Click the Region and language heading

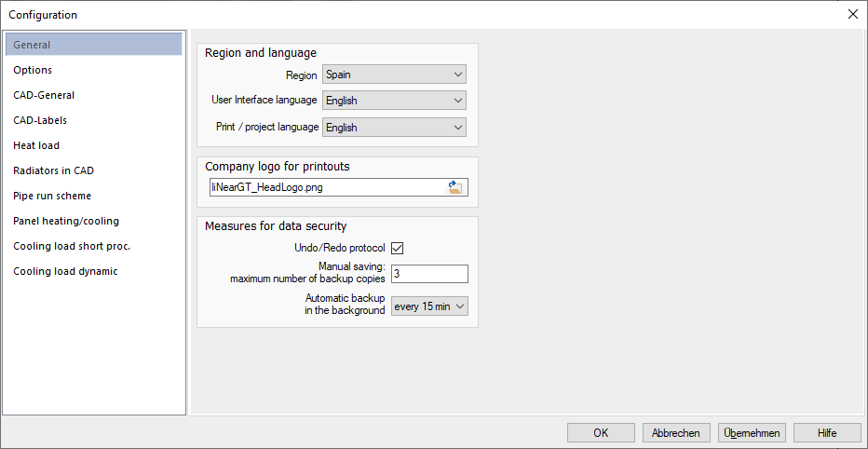click(x=261, y=53)
